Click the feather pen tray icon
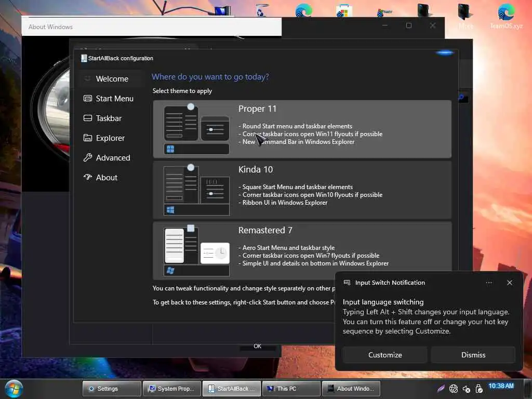This screenshot has width=532, height=399. coord(441,389)
